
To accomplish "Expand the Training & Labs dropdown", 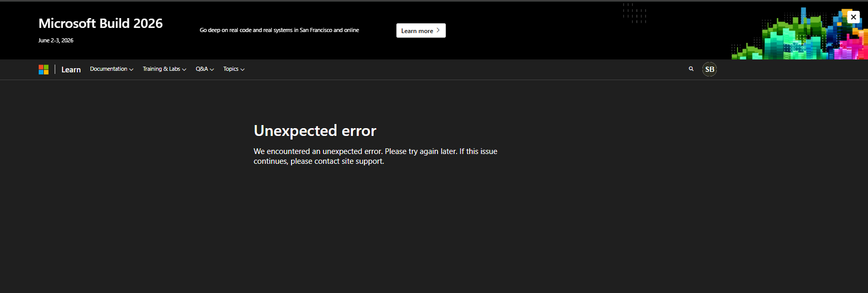I will [x=165, y=69].
